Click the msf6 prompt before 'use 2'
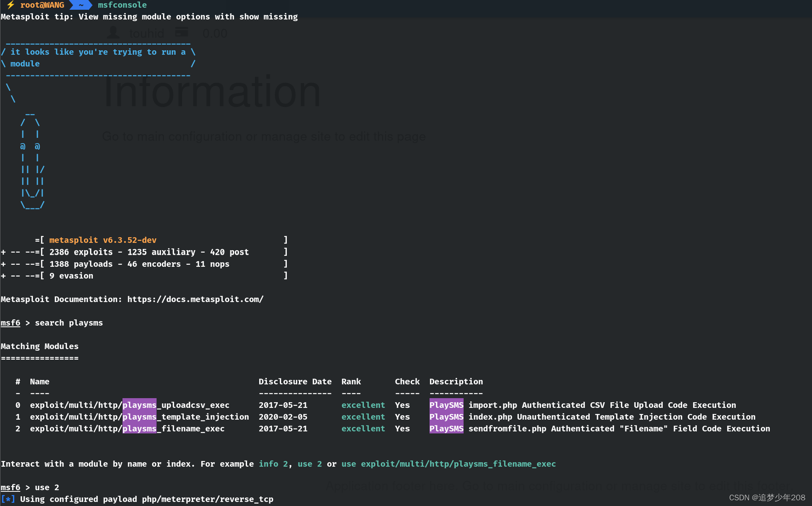 point(11,487)
